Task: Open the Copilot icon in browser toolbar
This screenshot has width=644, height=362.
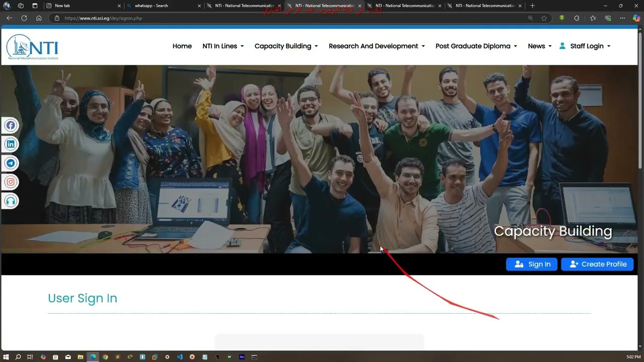Action: coord(636,18)
